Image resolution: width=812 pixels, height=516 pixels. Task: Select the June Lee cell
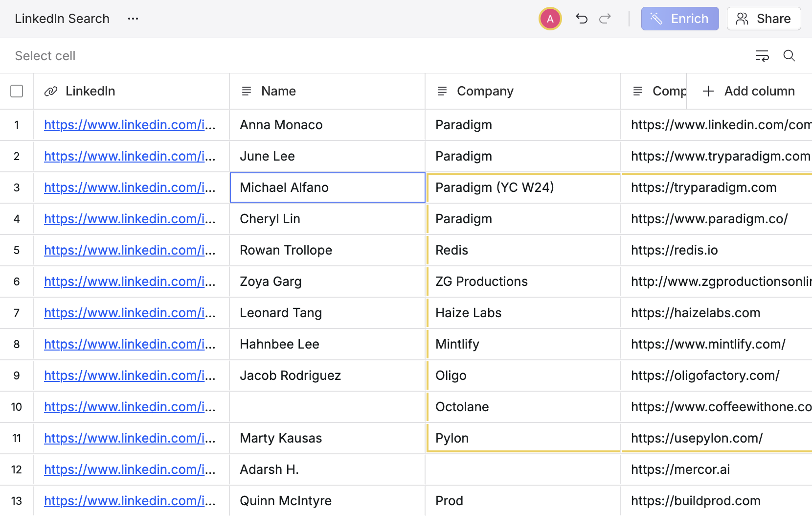tap(327, 156)
